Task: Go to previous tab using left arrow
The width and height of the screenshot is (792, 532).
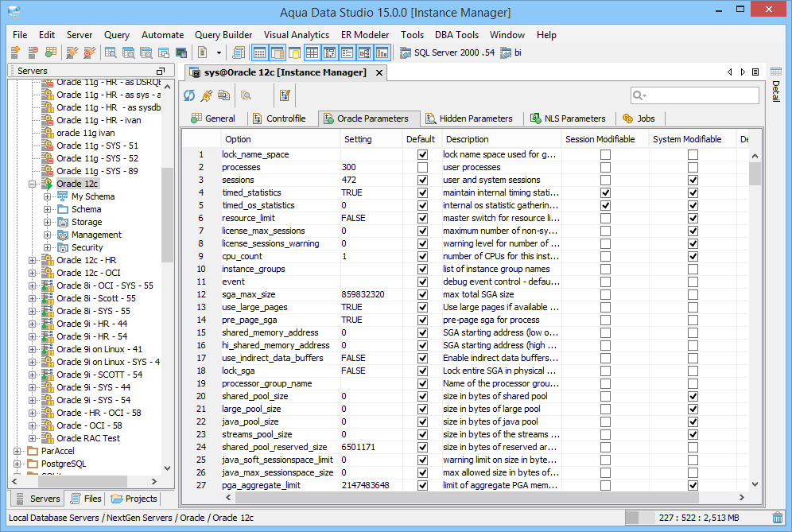Action: [x=730, y=72]
